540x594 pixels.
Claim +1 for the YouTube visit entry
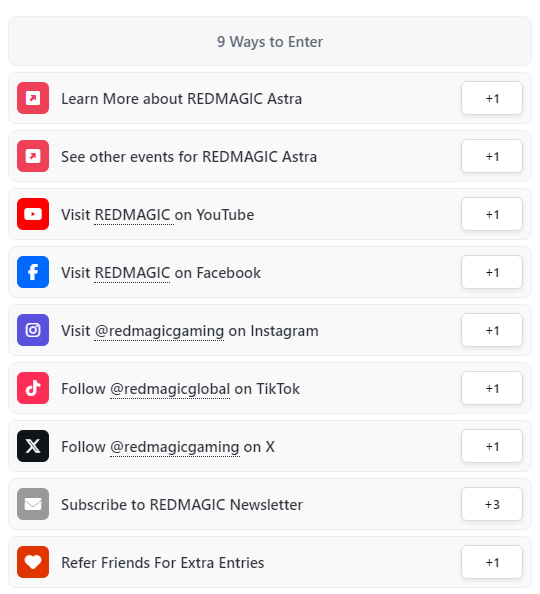[x=492, y=214]
